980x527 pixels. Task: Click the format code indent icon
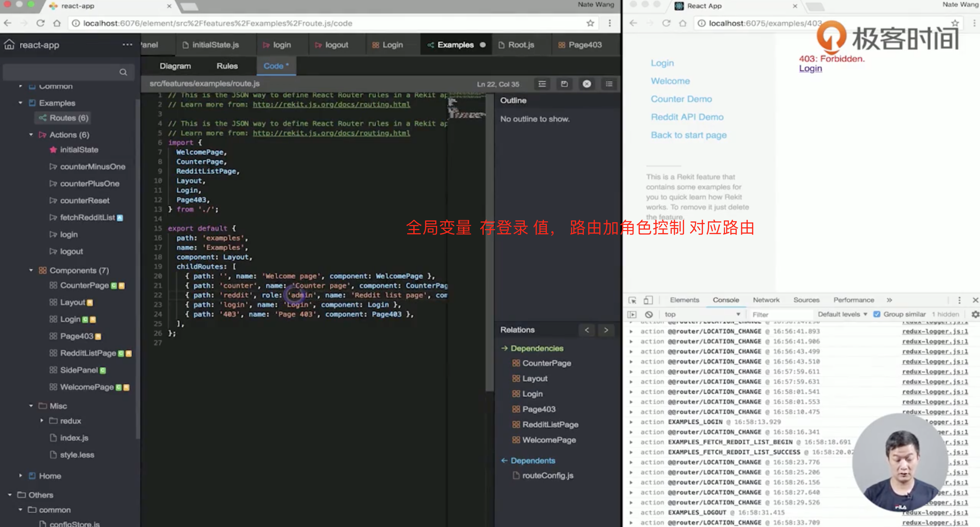[x=542, y=84]
